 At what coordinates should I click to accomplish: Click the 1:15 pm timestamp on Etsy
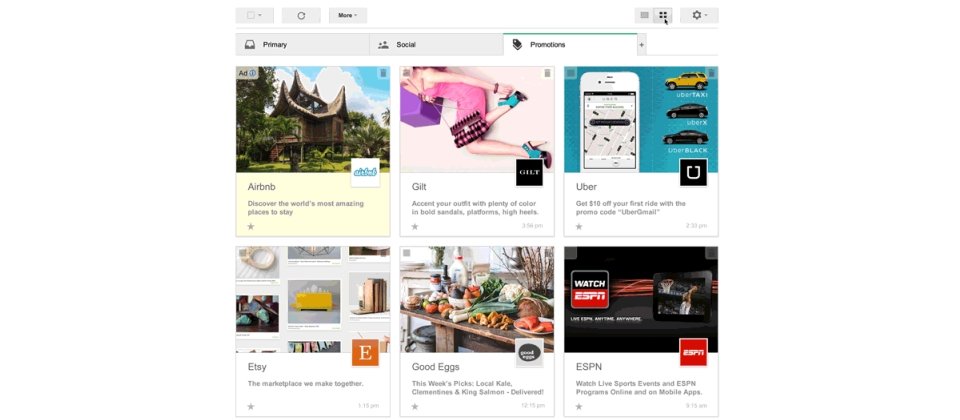pyautogui.click(x=368, y=406)
